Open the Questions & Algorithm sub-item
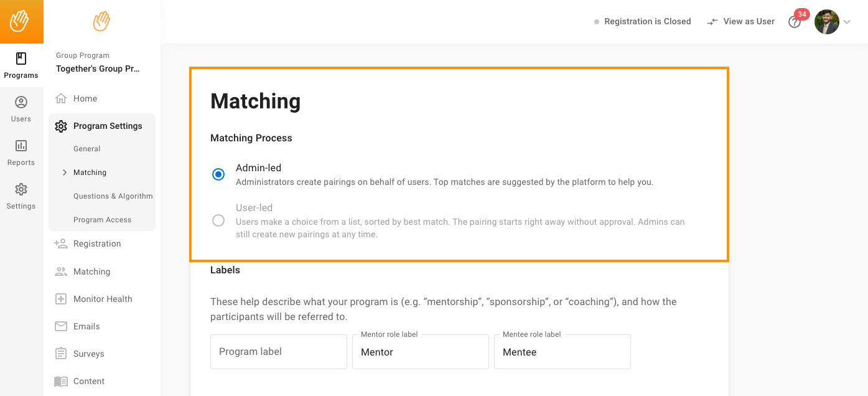 click(113, 196)
